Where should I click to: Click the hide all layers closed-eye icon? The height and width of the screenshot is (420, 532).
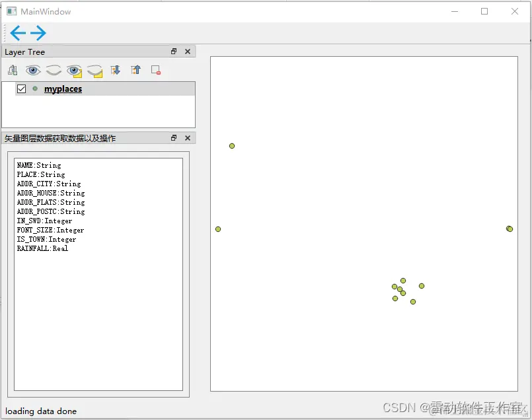[54, 70]
